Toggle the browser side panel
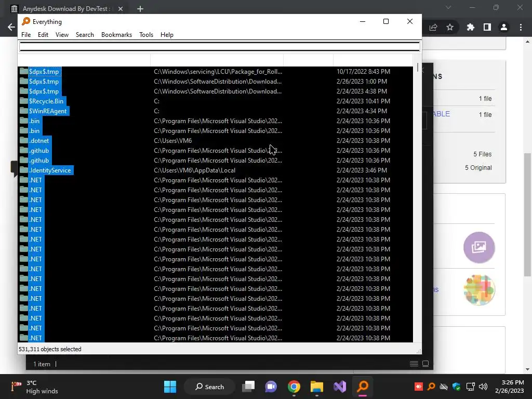Viewport: 532px width, 399px height. point(487,27)
